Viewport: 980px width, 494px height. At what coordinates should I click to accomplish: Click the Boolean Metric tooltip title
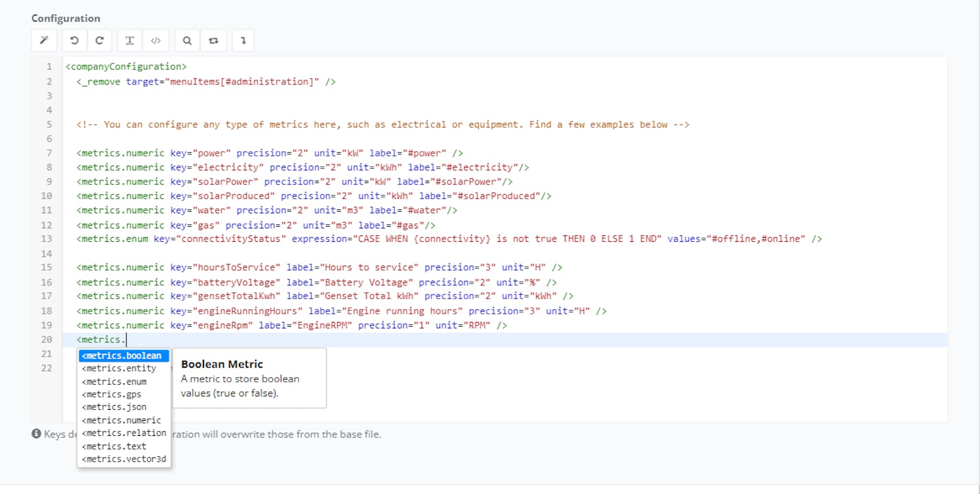pyautogui.click(x=222, y=364)
